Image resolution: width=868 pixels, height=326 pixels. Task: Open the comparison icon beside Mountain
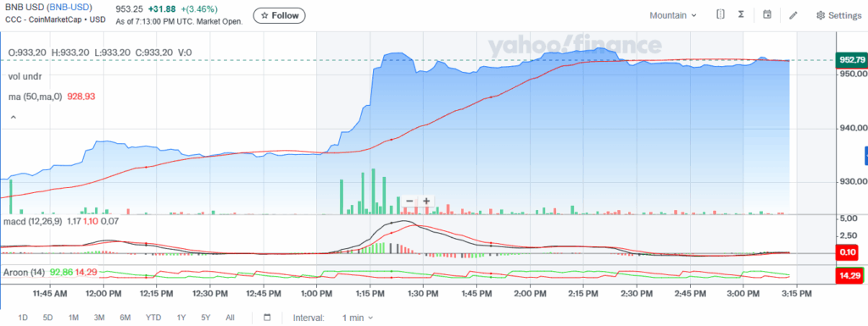(721, 15)
